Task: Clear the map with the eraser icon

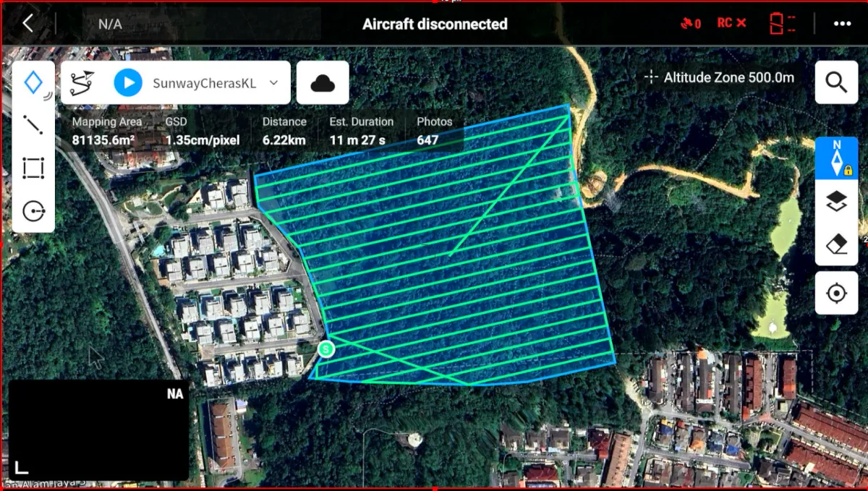Action: click(837, 244)
